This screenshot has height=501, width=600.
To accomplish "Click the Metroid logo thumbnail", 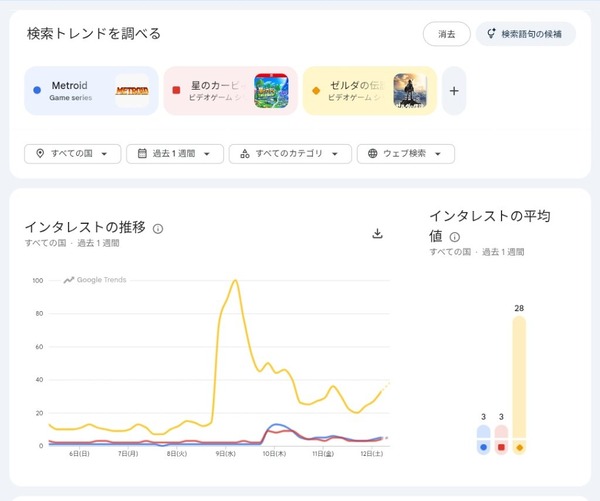I will point(132,91).
